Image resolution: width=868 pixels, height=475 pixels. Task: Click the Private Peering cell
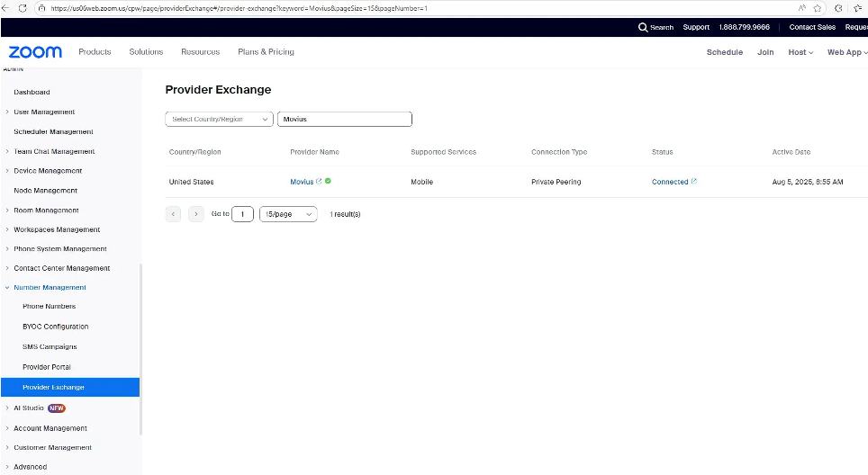click(556, 182)
